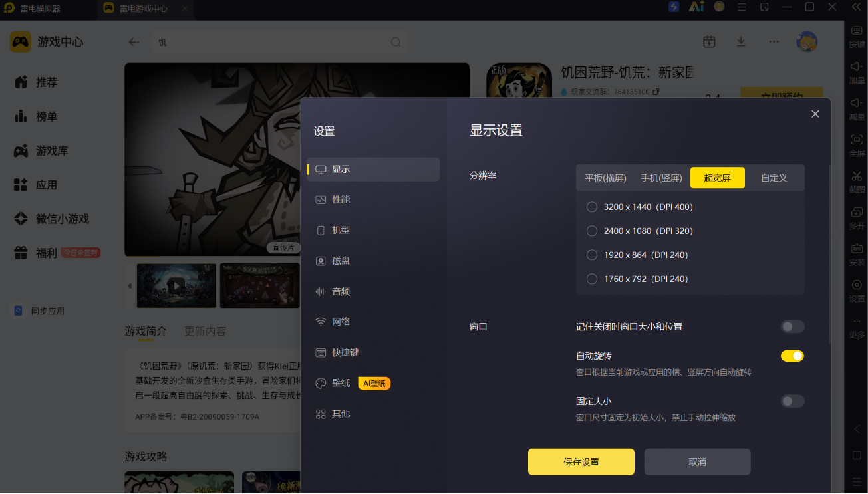
Task: Click the game search input field
Action: click(279, 42)
